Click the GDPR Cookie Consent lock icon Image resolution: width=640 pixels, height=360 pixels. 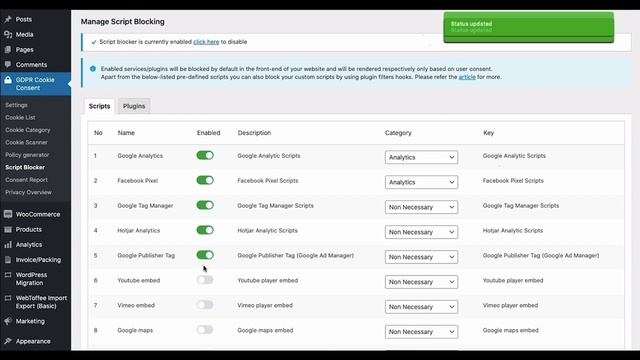pos(8,80)
